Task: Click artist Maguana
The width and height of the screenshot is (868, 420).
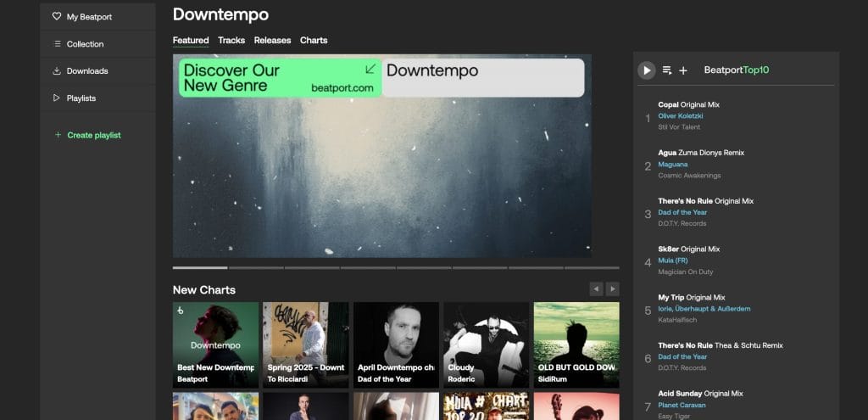Action: pos(672,164)
